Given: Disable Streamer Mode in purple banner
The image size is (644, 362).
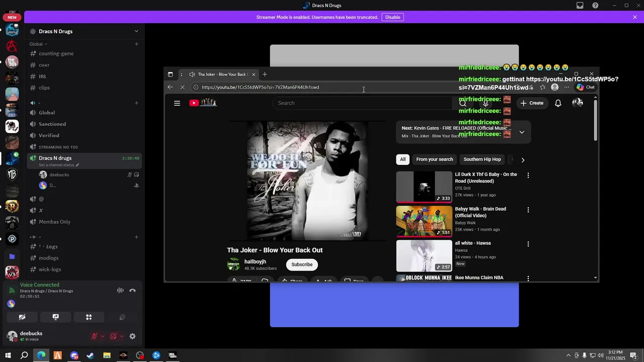Looking at the screenshot, I should point(392,17).
